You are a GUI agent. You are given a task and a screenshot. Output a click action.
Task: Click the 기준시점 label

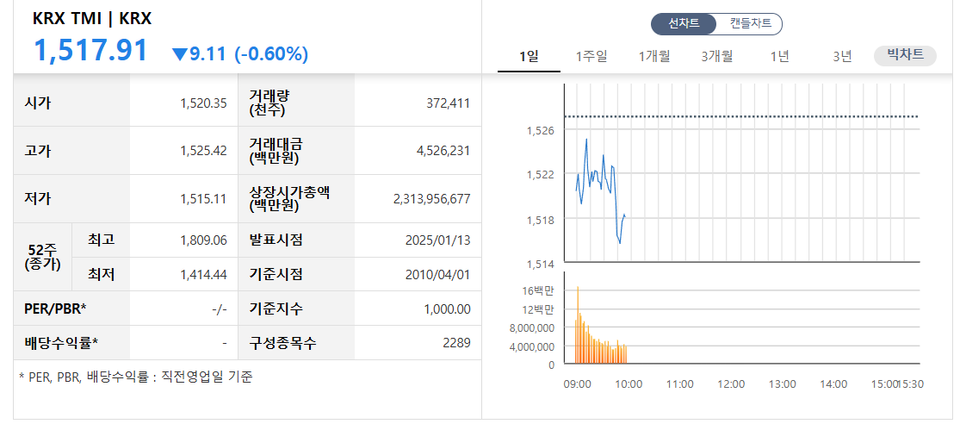tap(276, 275)
